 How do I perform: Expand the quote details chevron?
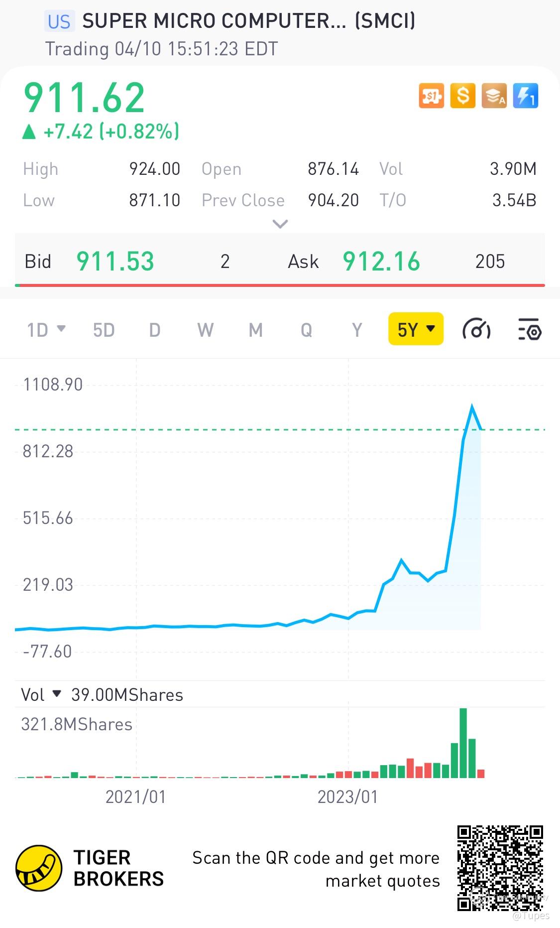coord(280,224)
